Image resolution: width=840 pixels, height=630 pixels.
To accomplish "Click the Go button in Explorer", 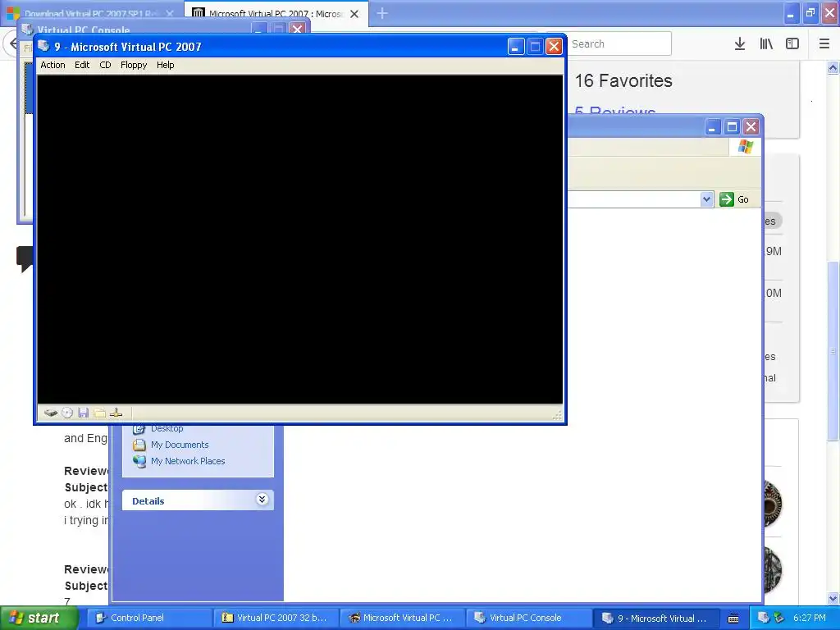I will pyautogui.click(x=733, y=199).
